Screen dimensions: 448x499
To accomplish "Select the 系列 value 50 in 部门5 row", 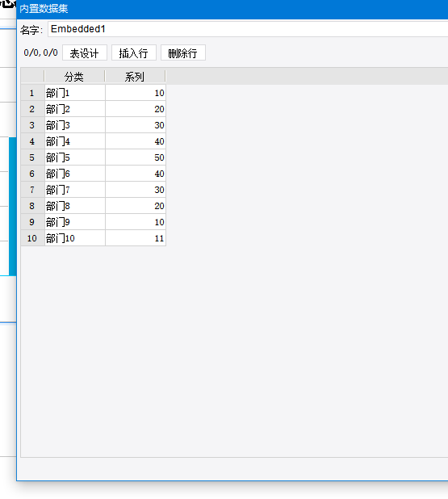I will [136, 157].
